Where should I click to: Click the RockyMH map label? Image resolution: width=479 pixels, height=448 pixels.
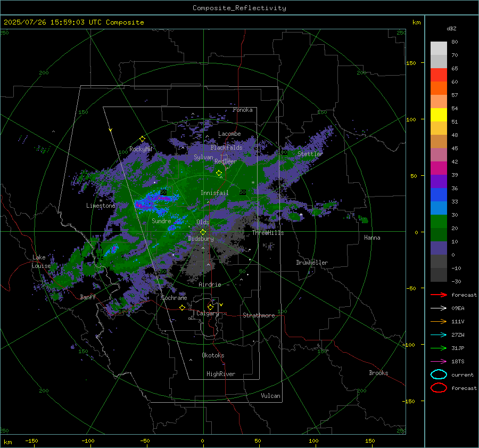point(141,149)
